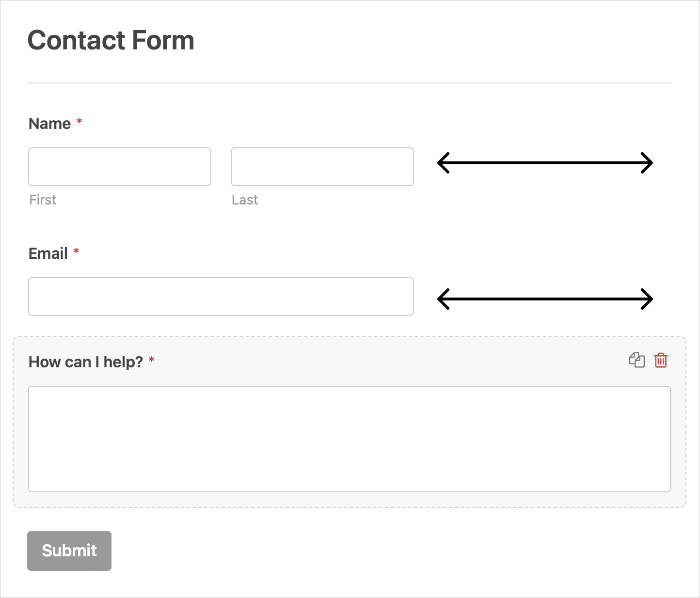The image size is (700, 598).
Task: Select the Name field label
Action: pyautogui.click(x=50, y=124)
